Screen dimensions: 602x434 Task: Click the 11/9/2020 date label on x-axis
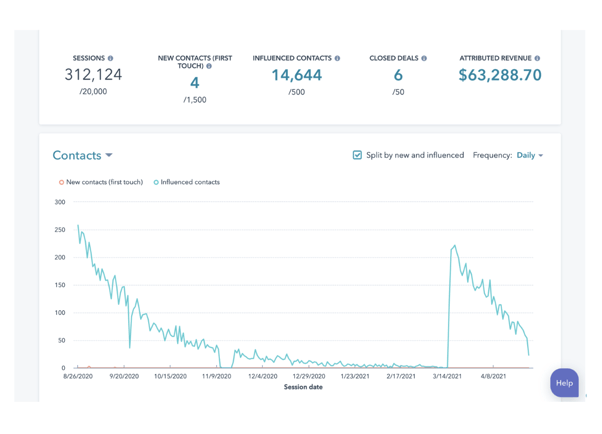pos(217,376)
